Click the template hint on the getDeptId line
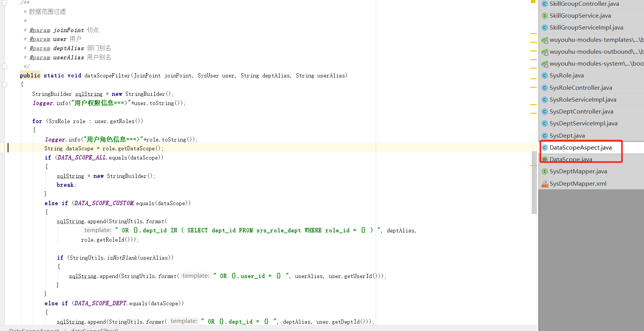 [x=184, y=321]
